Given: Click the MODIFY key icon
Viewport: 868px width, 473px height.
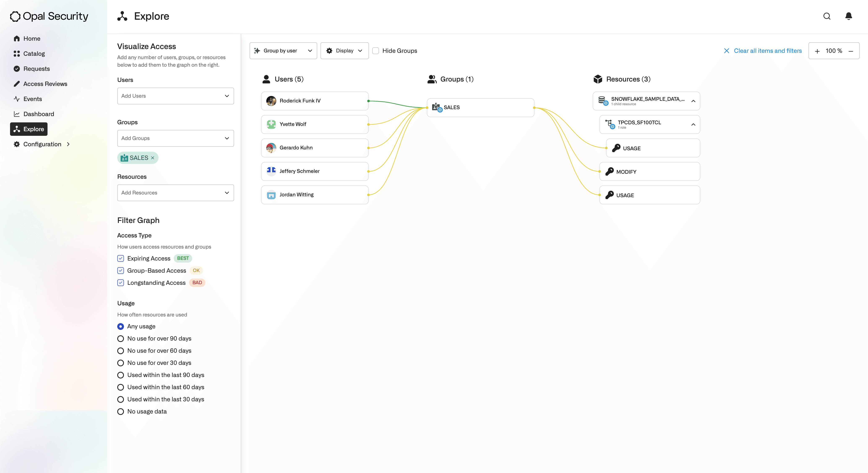Looking at the screenshot, I should coord(609,171).
